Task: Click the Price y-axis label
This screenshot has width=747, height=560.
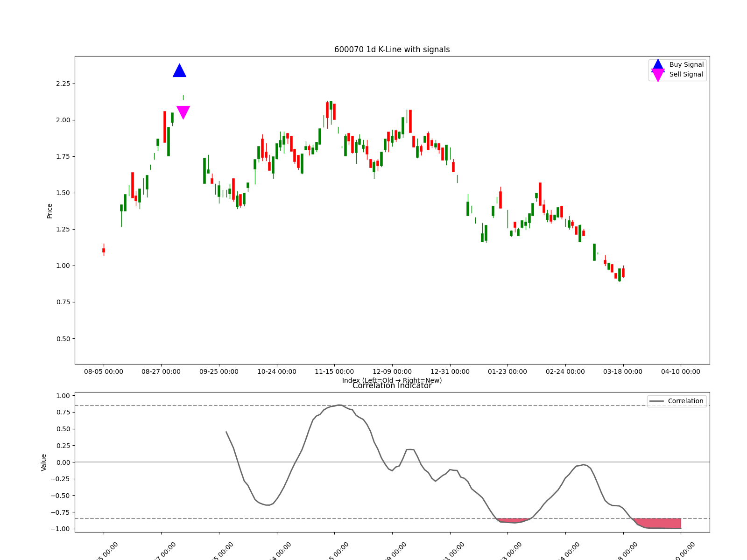Action: [x=49, y=211]
